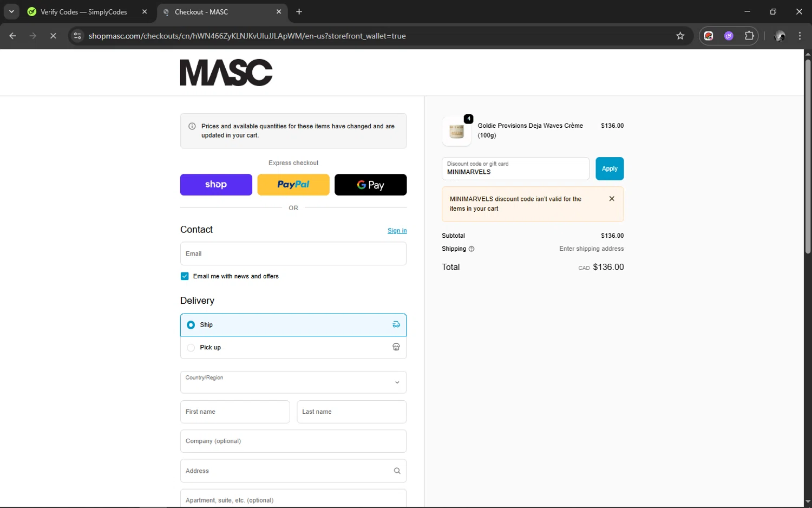Click the scrollbar up arrow

tap(808, 54)
